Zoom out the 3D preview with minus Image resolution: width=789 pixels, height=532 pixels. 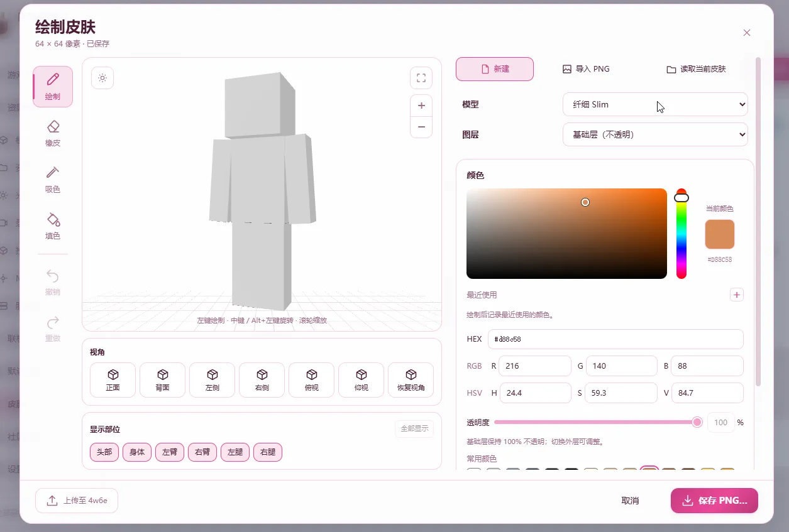421,127
